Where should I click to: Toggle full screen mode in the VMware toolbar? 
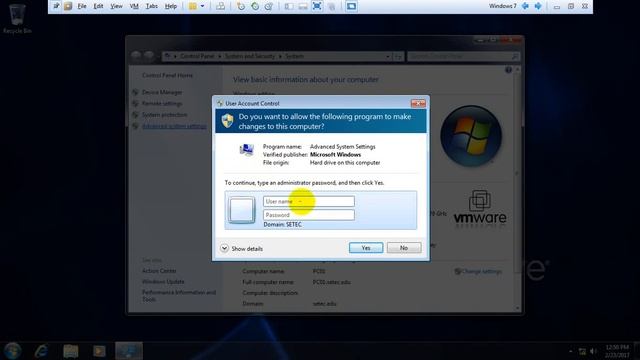pos(317,6)
